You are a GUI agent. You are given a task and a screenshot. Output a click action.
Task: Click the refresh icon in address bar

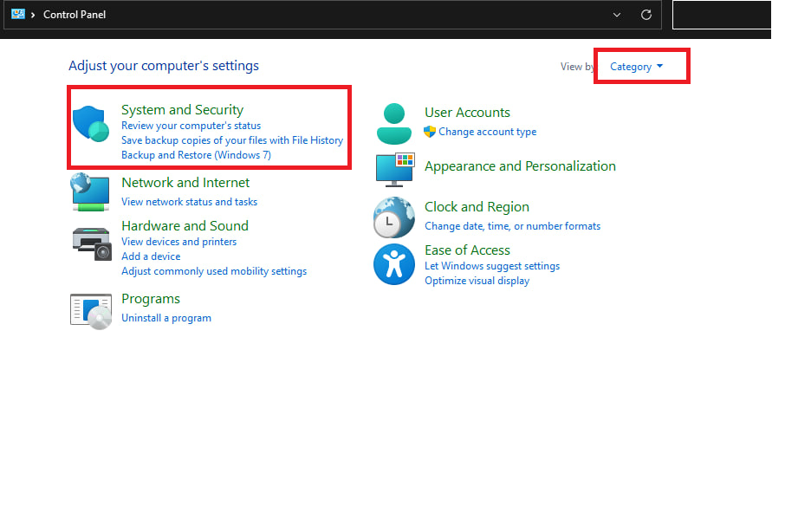pos(646,15)
